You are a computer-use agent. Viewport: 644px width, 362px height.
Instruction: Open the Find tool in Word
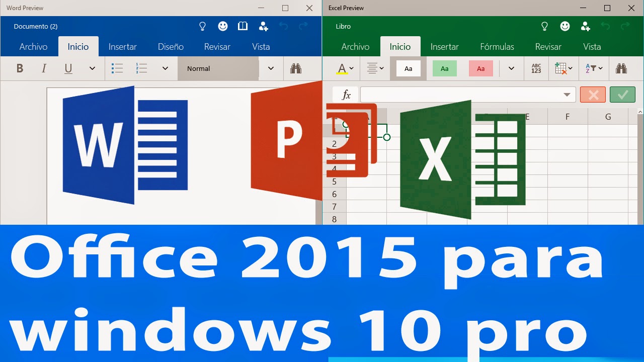(297, 68)
